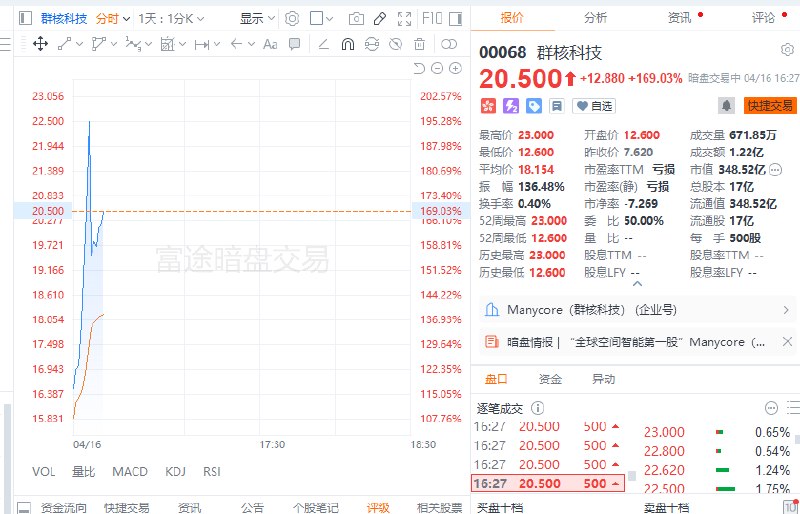Add a comment bubble note

294,44
